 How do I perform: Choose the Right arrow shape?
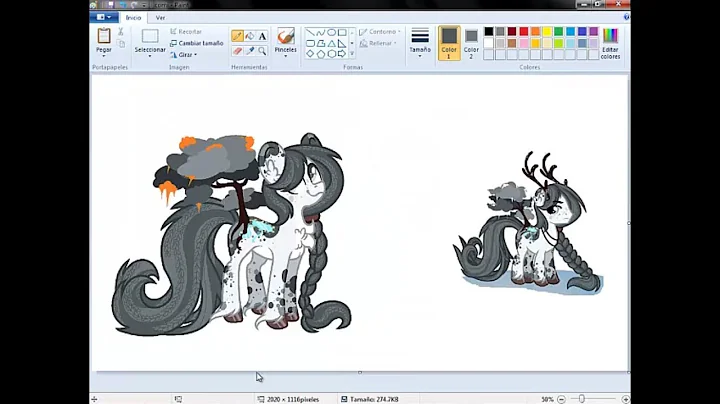pyautogui.click(x=342, y=54)
